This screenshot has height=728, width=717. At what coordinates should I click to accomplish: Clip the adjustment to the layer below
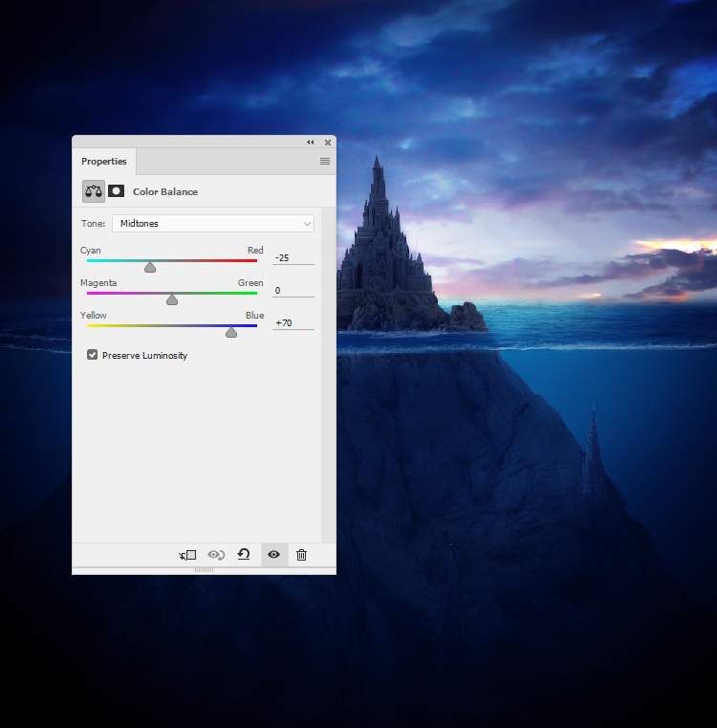point(187,555)
